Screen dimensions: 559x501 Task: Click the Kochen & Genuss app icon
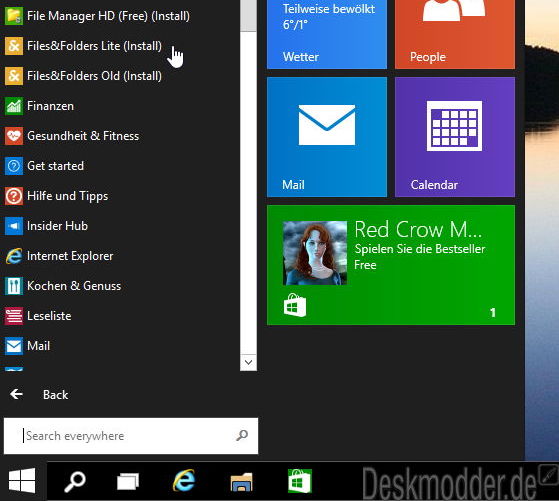[14, 286]
